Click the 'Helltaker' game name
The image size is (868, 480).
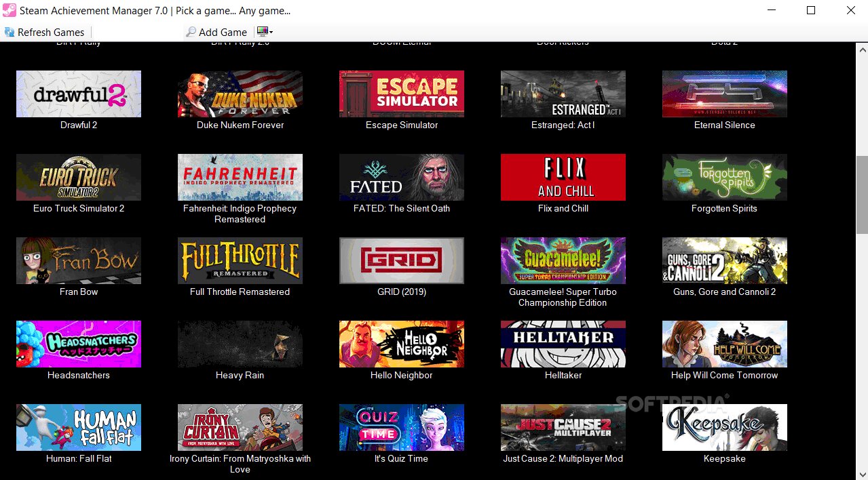pyautogui.click(x=563, y=375)
